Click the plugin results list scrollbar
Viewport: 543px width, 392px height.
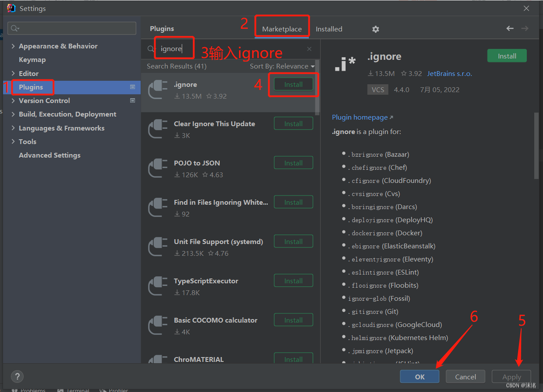(318, 86)
